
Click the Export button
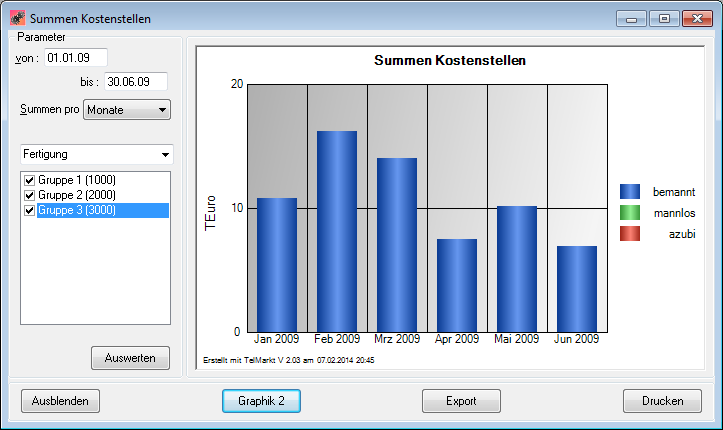(x=461, y=401)
